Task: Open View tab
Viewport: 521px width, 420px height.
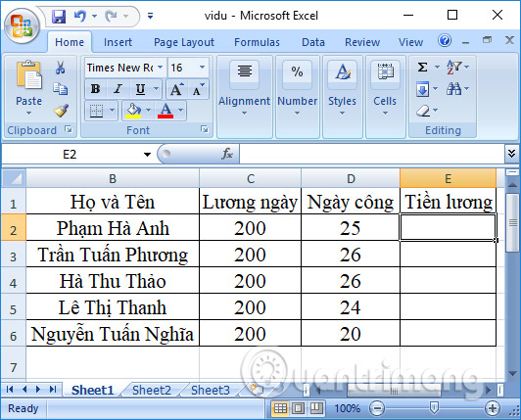Action: point(410,42)
